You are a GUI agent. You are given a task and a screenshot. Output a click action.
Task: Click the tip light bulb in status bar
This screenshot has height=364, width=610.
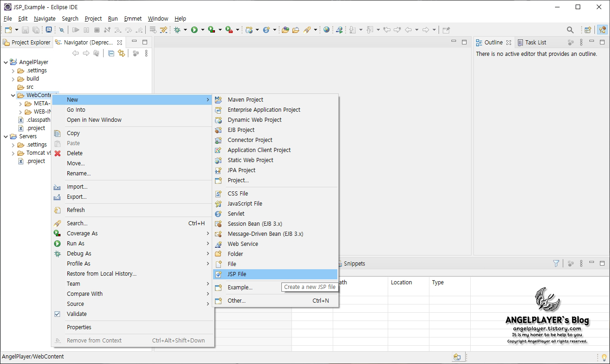coord(604,357)
